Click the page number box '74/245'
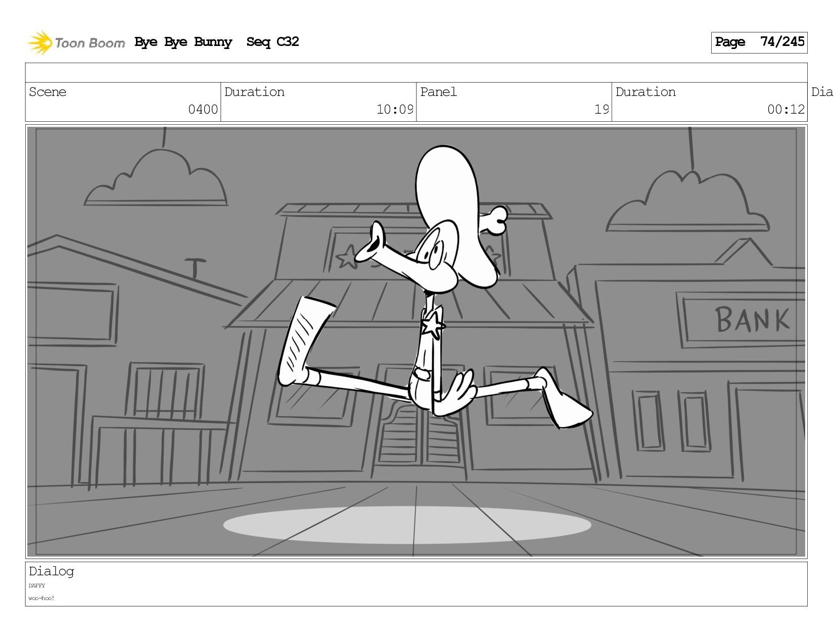This screenshot has width=834, height=644. (x=759, y=42)
